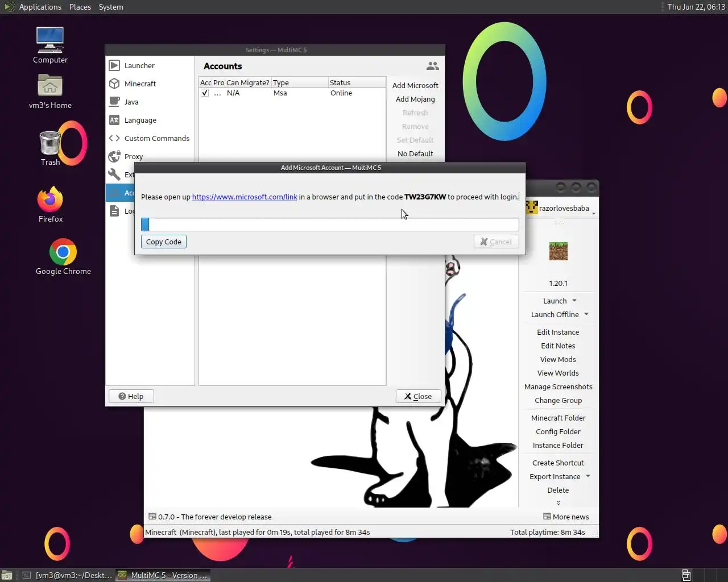Select the Java settings page icon
This screenshot has height=582, width=728.
pos(114,102)
